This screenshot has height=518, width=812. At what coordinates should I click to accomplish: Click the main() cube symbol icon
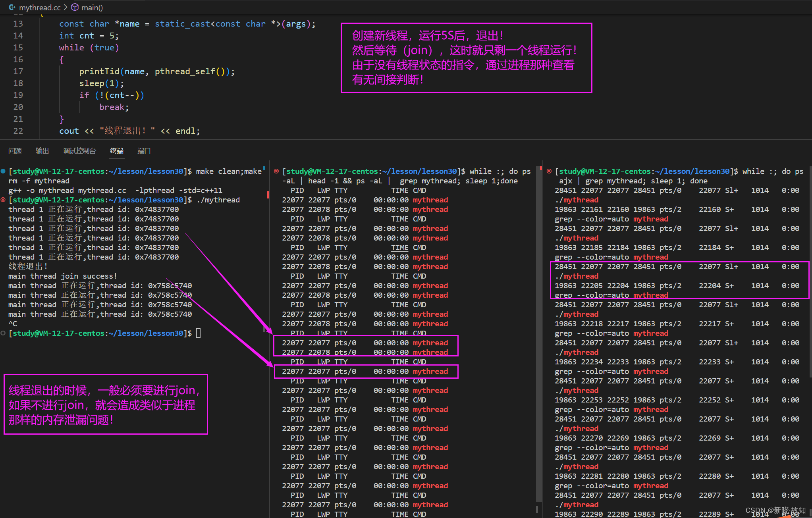coord(75,7)
